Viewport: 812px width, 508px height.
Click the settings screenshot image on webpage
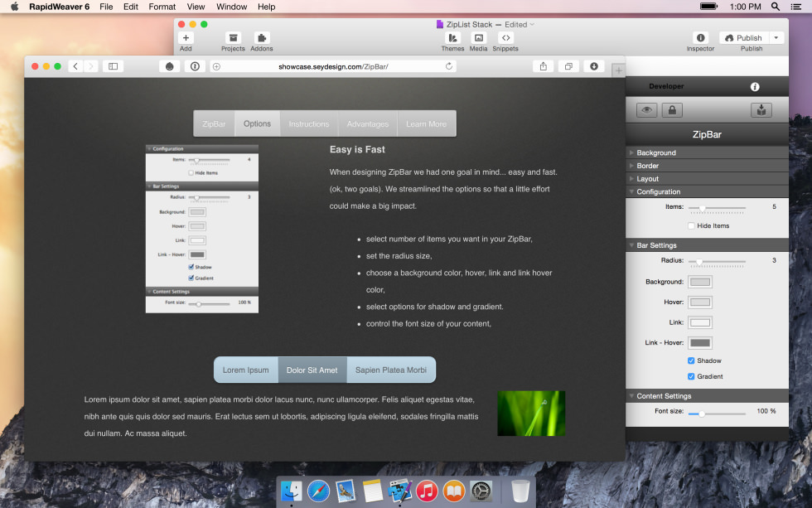pyautogui.click(x=202, y=229)
